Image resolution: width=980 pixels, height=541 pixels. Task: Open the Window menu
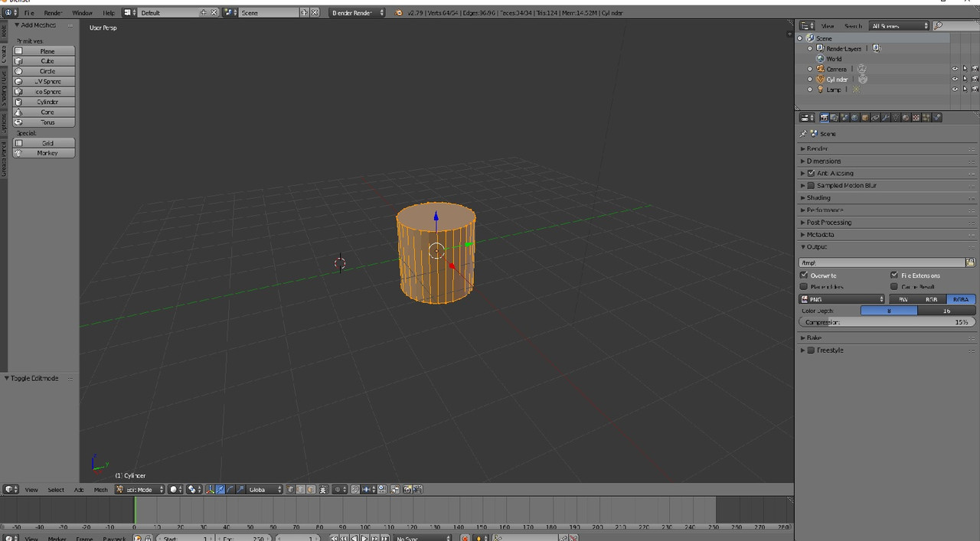82,13
